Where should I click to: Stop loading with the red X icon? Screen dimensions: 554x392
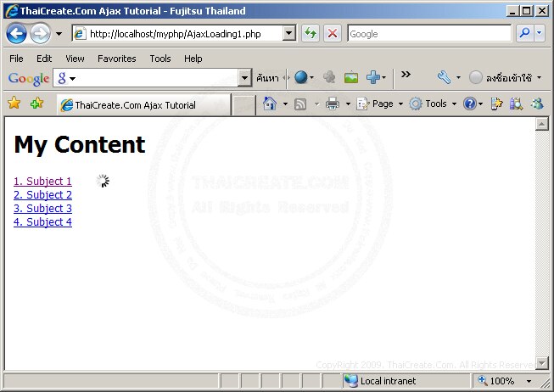[332, 34]
